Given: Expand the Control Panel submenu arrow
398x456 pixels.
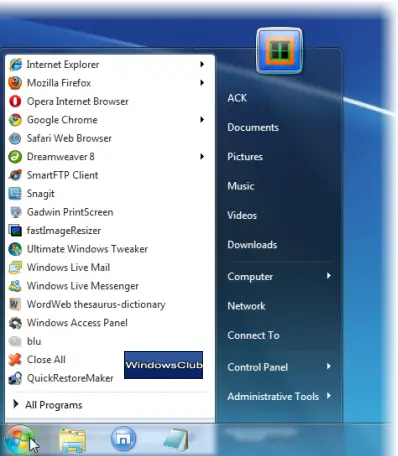Looking at the screenshot, I should (329, 366).
